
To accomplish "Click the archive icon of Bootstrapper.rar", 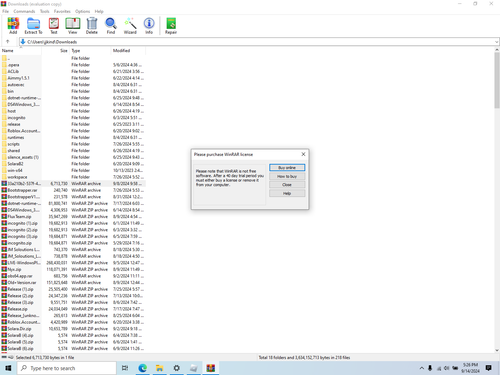I will coord(4,190).
